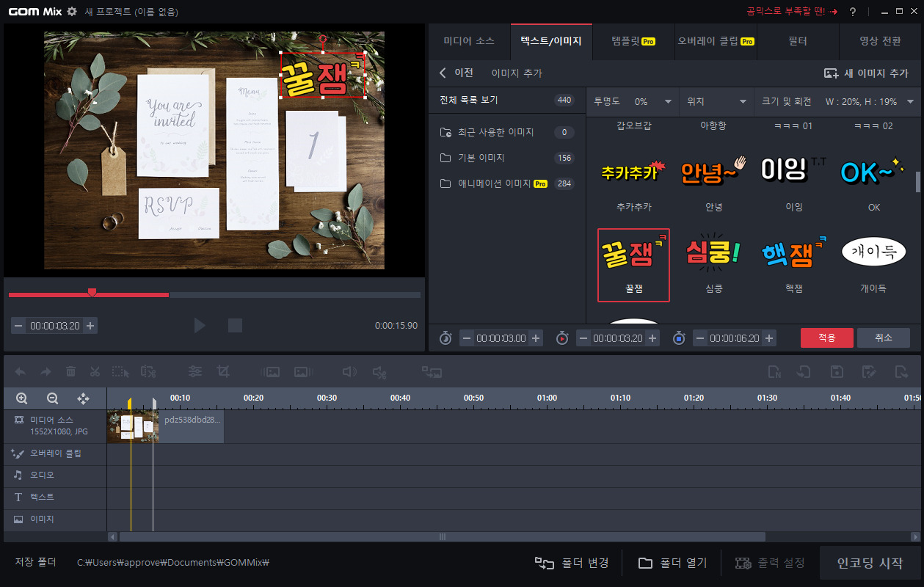
Task: Increase preview time with plus button
Action: pos(90,325)
